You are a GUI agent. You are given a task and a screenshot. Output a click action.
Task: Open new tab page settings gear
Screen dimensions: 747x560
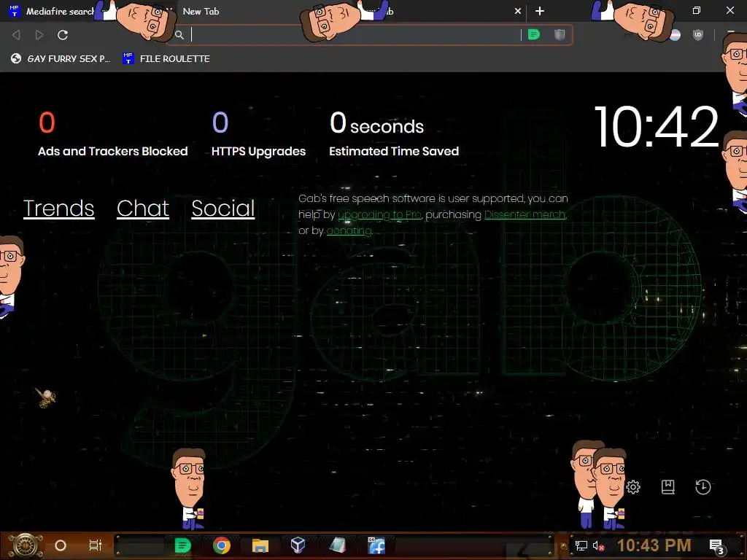point(633,487)
